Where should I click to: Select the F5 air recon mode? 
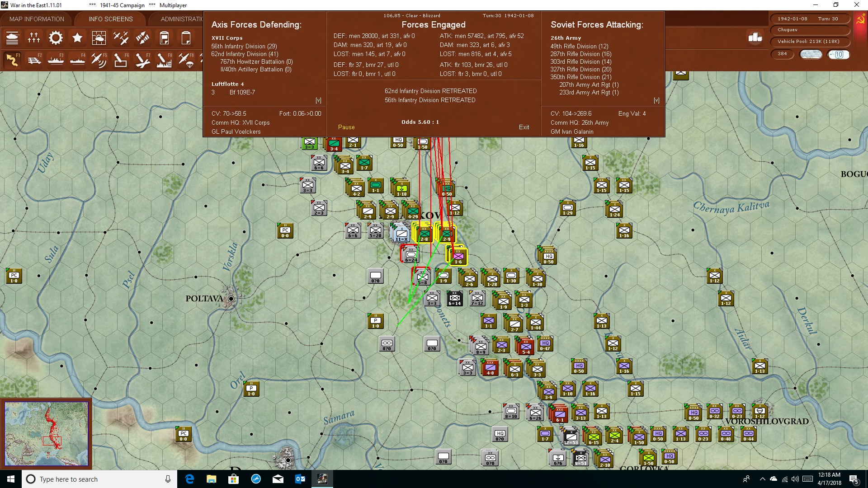pyautogui.click(x=99, y=60)
